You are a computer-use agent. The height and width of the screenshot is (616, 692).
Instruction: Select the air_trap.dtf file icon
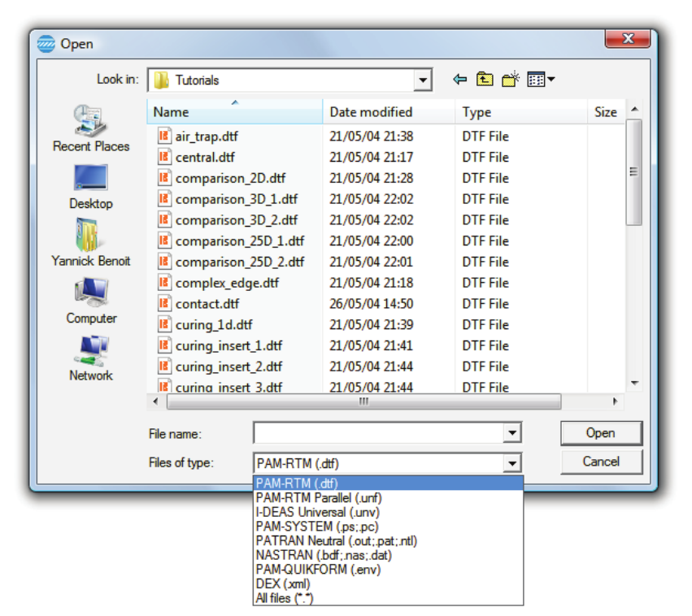pos(164,136)
